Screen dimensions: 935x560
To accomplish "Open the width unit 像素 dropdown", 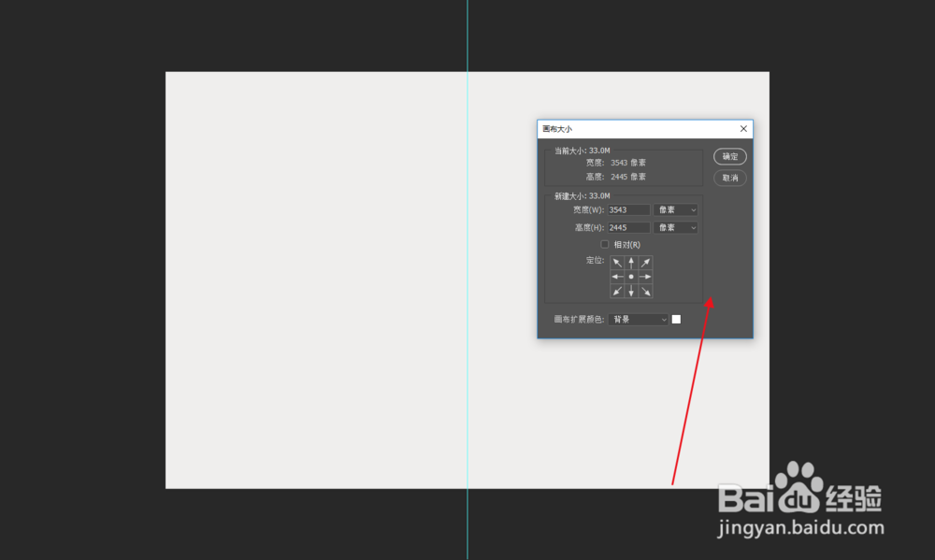I will pyautogui.click(x=676, y=210).
